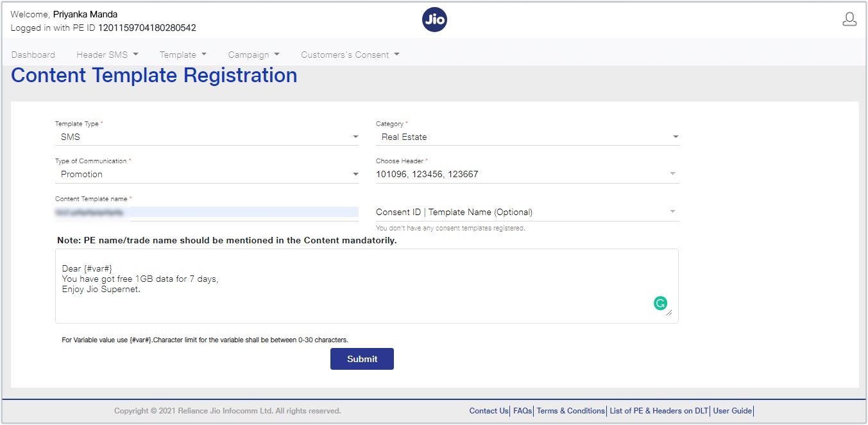Click the 'You don't have any consent templates' text
This screenshot has height=425, width=868.
(x=450, y=228)
